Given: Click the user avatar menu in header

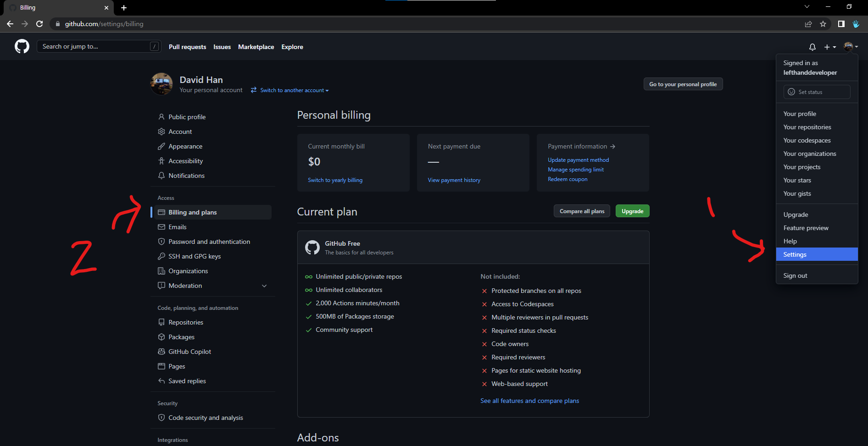Looking at the screenshot, I should tap(851, 46).
